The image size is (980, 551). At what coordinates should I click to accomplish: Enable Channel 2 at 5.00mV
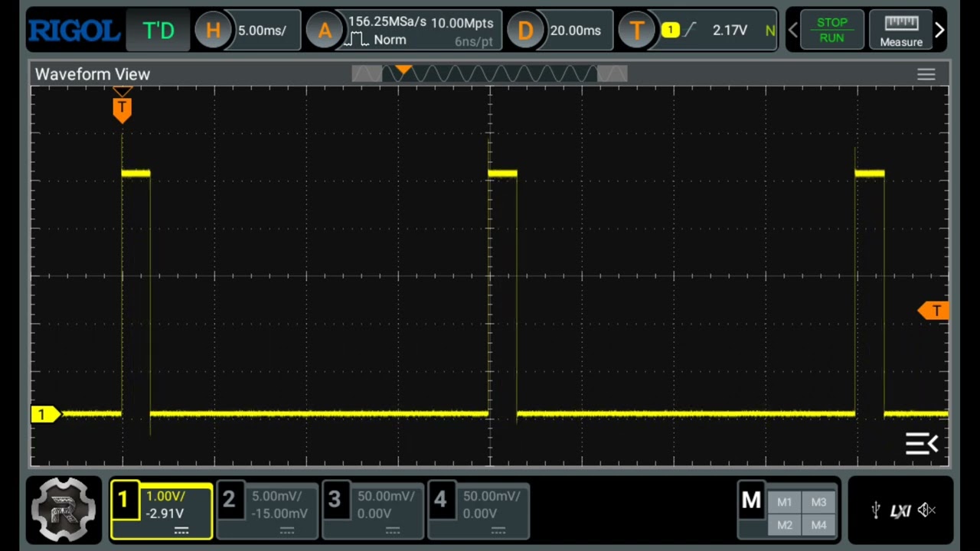tap(266, 509)
